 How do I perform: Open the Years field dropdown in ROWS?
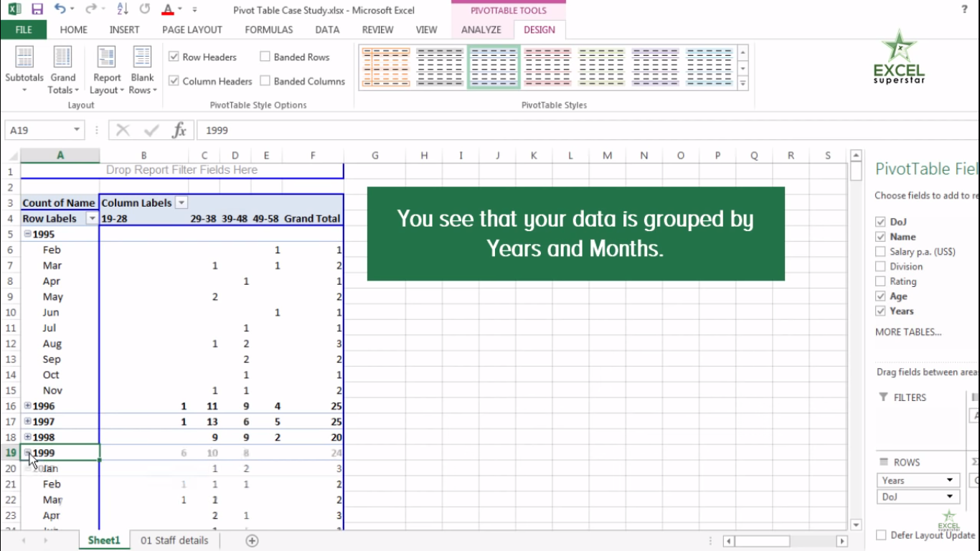pyautogui.click(x=950, y=480)
